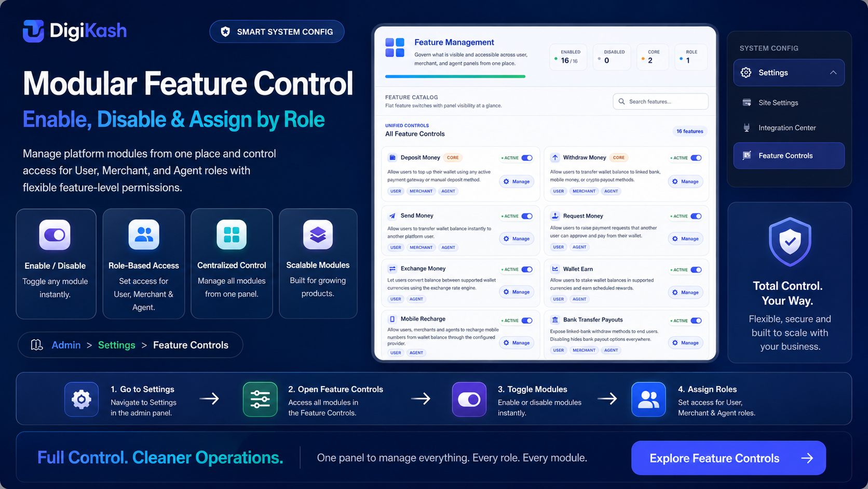Click Manage for Mobile Recharge

tap(517, 343)
